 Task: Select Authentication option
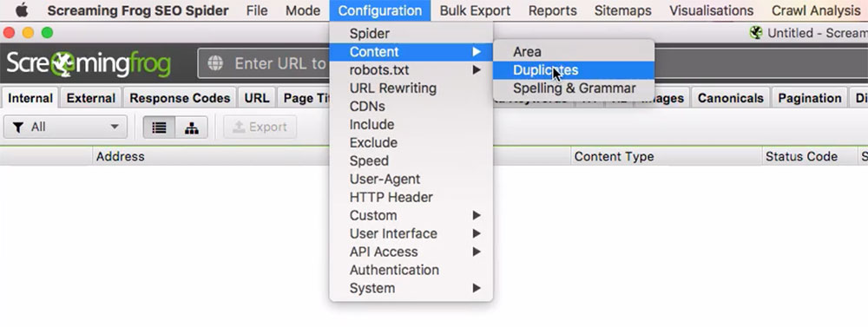click(x=411, y=270)
